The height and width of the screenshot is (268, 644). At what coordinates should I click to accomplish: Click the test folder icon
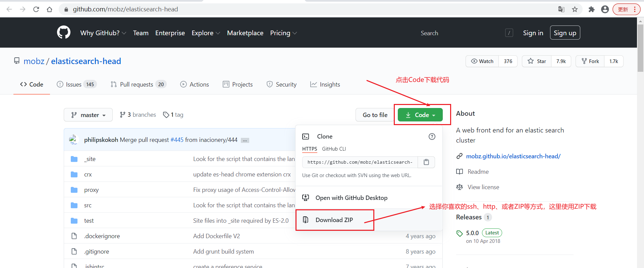[x=74, y=221]
